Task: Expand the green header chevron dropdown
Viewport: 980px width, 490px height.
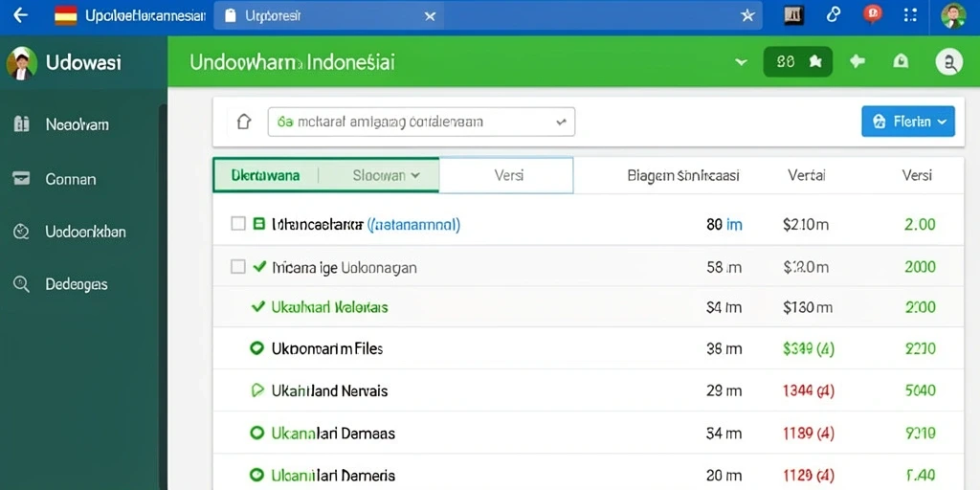Action: coord(742,61)
